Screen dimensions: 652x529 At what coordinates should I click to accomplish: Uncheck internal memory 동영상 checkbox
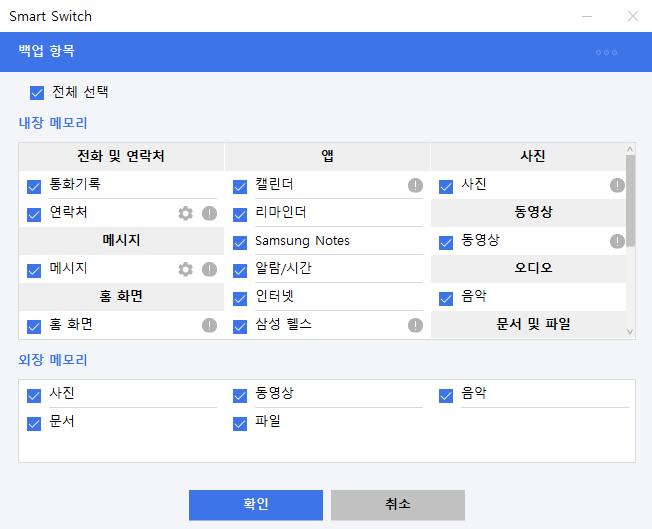coord(446,242)
